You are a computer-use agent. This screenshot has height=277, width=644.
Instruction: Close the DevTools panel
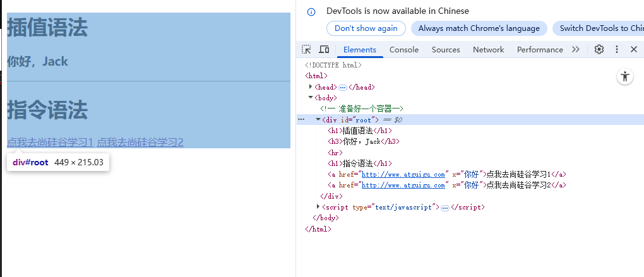(634, 50)
